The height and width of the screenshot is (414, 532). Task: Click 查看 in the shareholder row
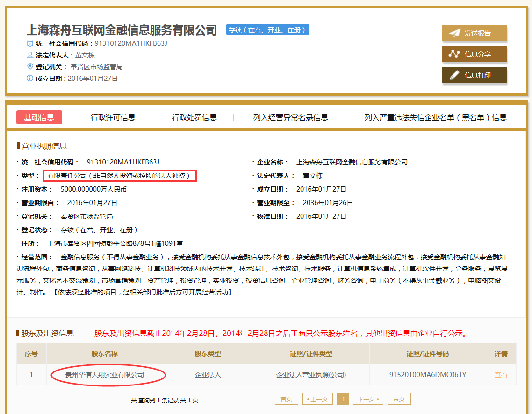coord(501,375)
